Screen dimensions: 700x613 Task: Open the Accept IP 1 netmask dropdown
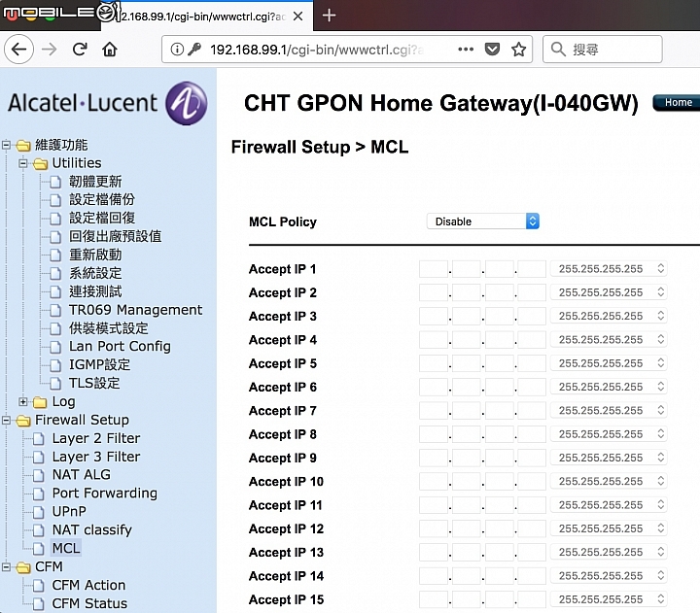[609, 268]
